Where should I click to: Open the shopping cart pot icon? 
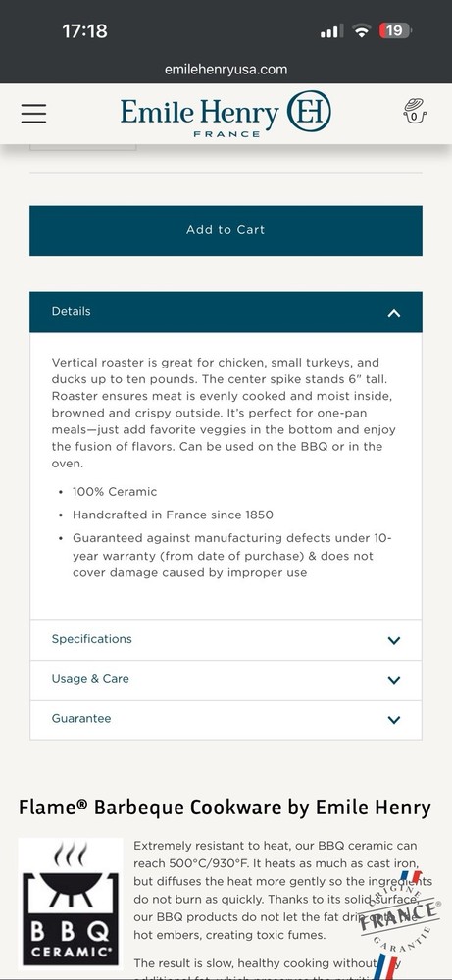click(415, 112)
